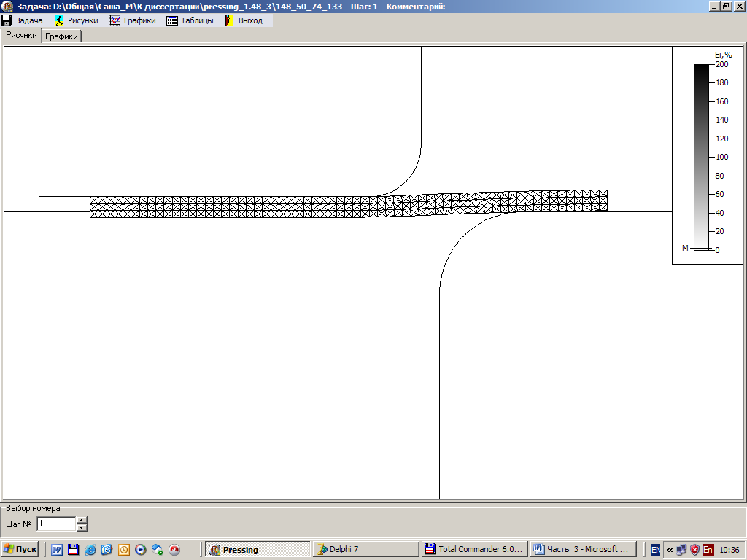Viewport: 747px width, 560px height.
Task: Click the Шаг № input field
Action: coord(56,524)
